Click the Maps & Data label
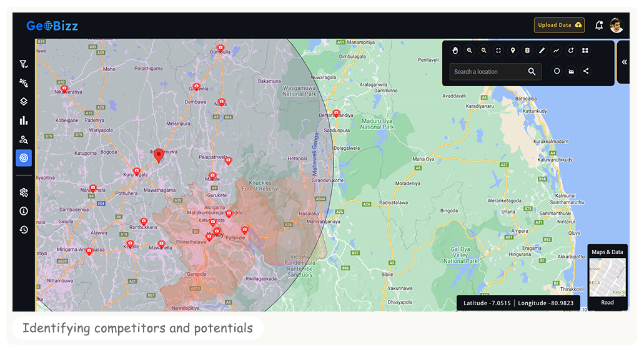 607,252
